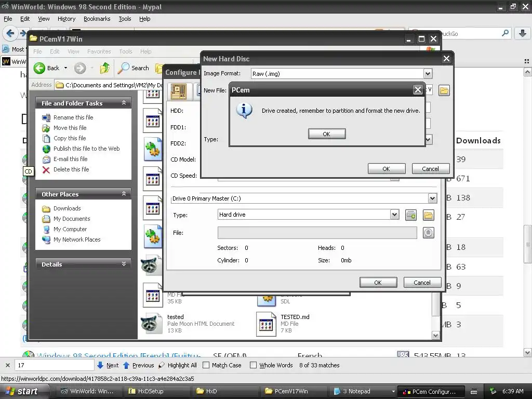Open the History menu in Mypal
The height and width of the screenshot is (399, 532).
(66, 19)
